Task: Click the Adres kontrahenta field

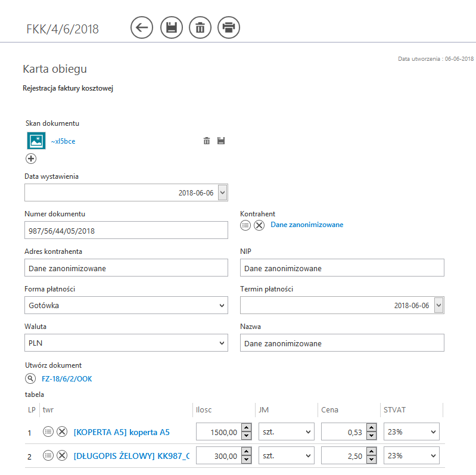Action: [126, 268]
